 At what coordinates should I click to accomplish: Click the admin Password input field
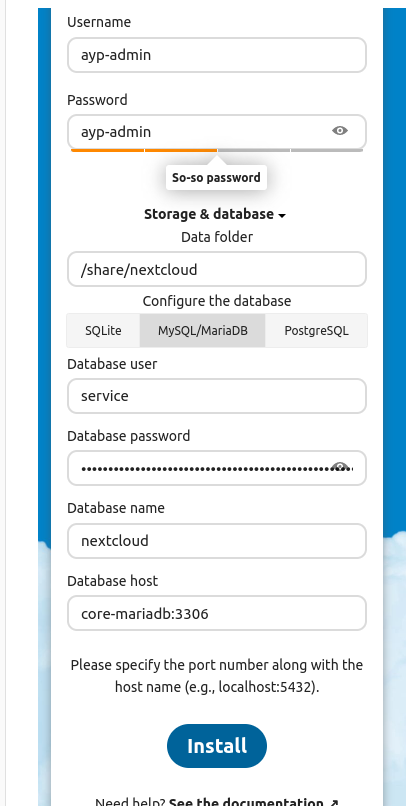[x=216, y=132]
